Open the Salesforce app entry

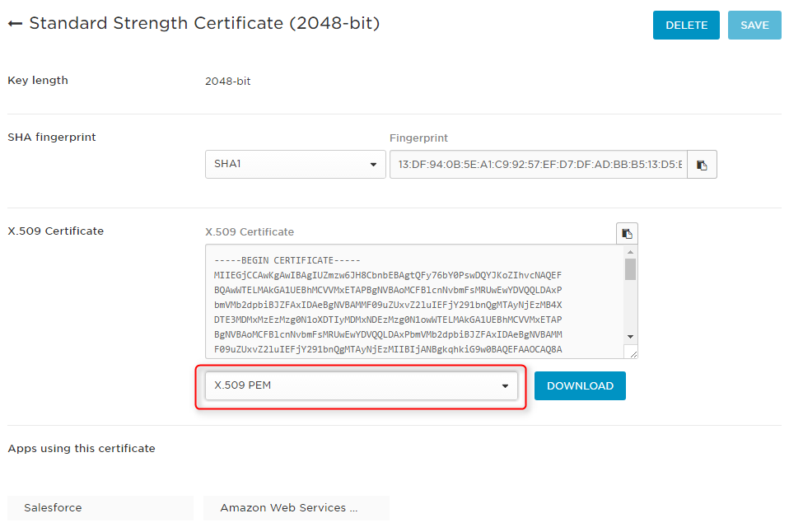coord(100,508)
